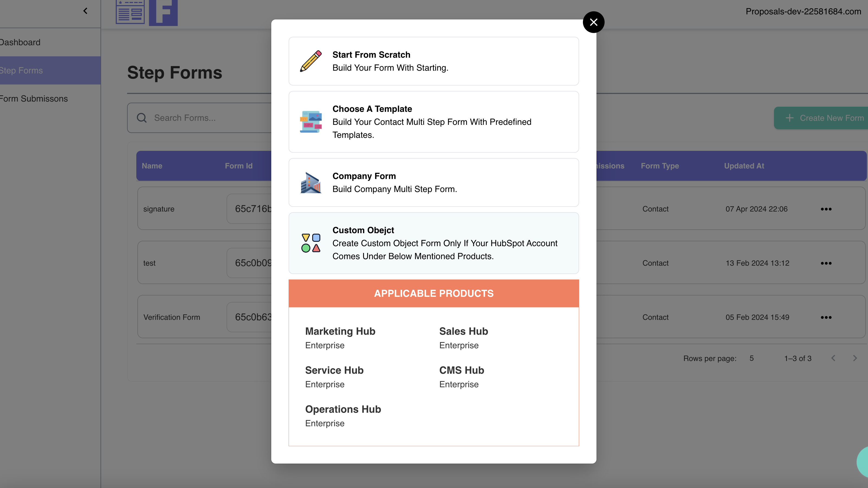
Task: Close the form type modal
Action: (593, 22)
